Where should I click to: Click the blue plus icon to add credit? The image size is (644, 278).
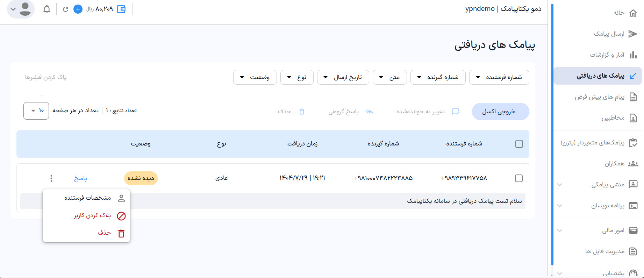pos(78,9)
